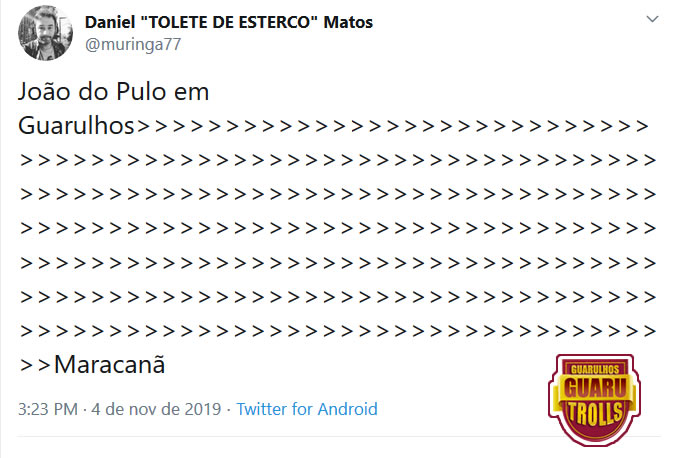Click the TROLLS lettering on the badge
Image resolution: width=678 pixels, height=458 pixels.
[595, 413]
